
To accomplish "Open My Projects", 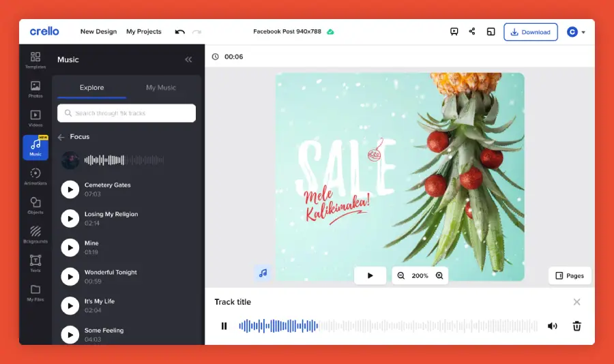I will pyautogui.click(x=144, y=31).
